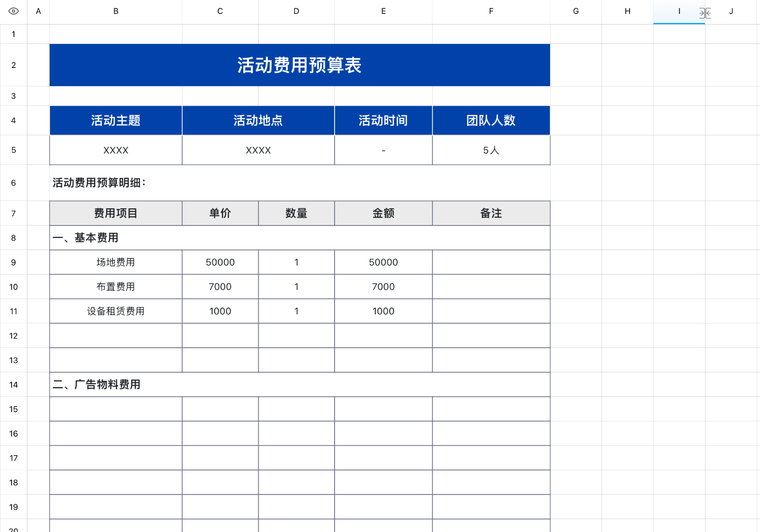Viewport: 760px width, 532px height.
Task: Select the 备注 cell in 场地费用 row
Action: click(x=491, y=263)
